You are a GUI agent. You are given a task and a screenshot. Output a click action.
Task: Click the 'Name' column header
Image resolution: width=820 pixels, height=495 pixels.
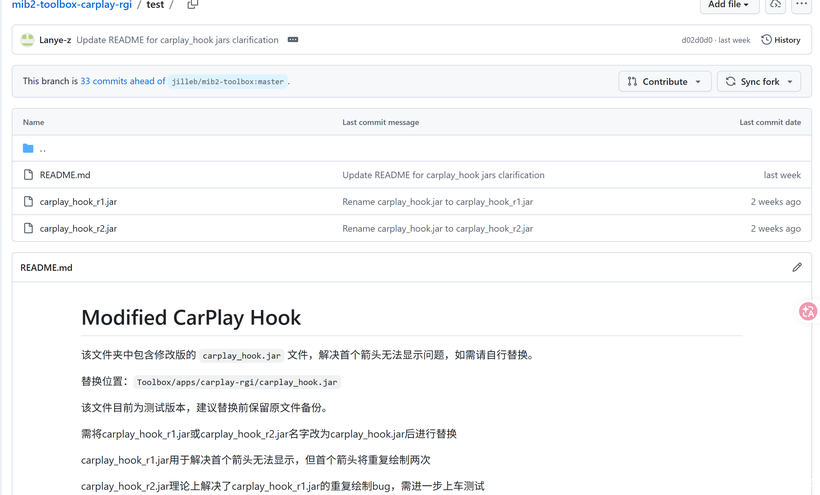33,122
